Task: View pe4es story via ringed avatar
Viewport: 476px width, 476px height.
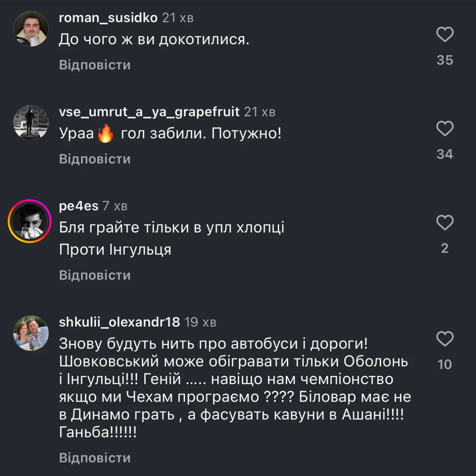Action: pyautogui.click(x=30, y=221)
